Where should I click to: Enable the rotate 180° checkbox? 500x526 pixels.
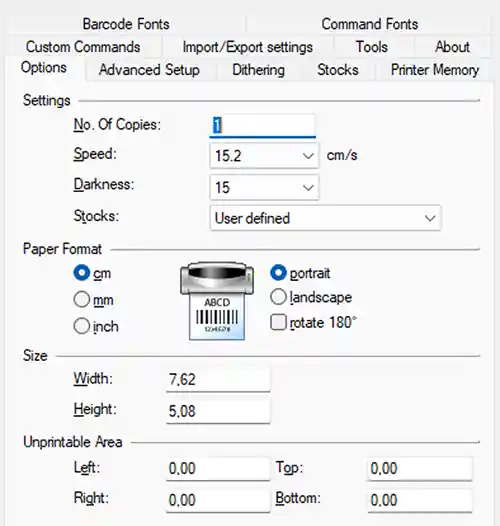tap(278, 322)
